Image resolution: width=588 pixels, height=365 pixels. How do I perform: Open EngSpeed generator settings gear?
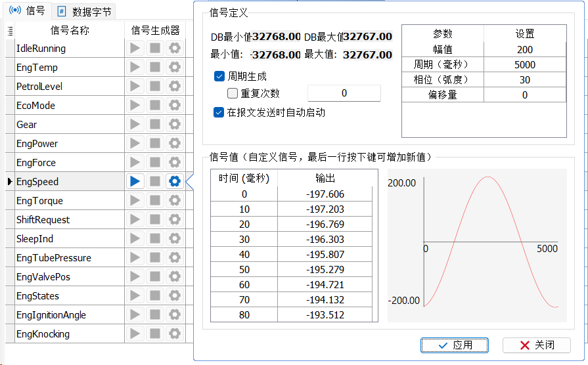coord(175,181)
